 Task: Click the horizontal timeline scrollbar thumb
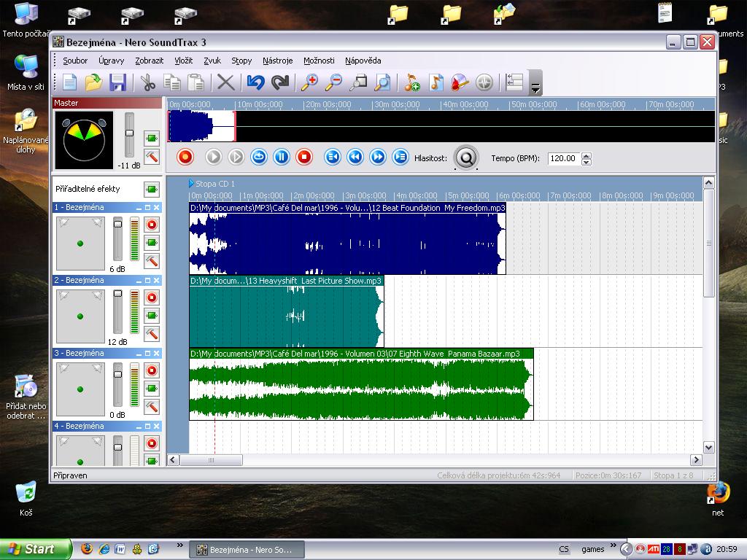pyautogui.click(x=211, y=460)
